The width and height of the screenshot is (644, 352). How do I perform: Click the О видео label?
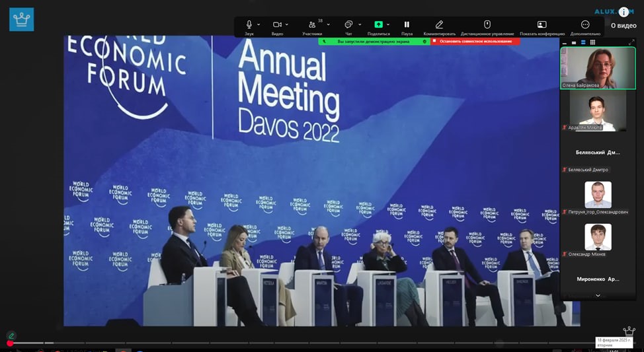coord(624,26)
